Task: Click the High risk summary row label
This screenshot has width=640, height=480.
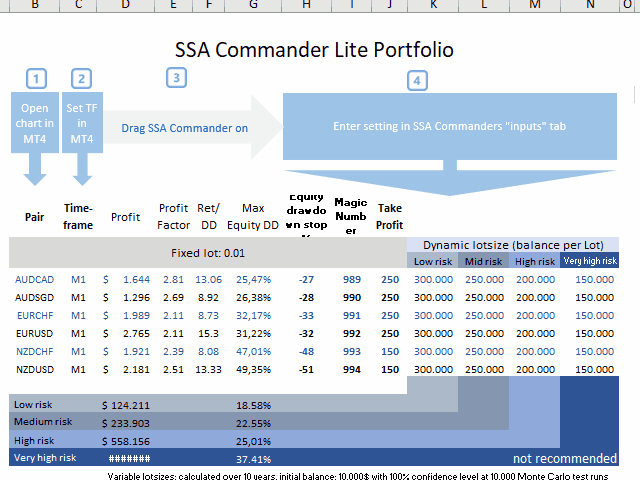Action: tap(34, 440)
